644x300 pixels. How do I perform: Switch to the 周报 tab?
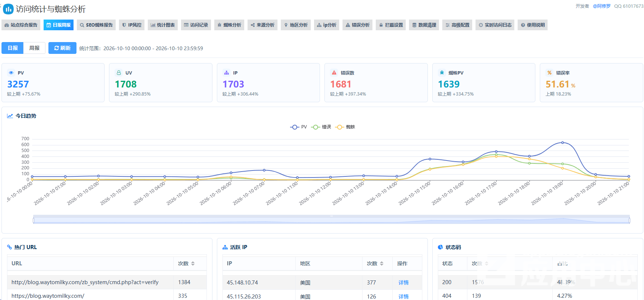point(34,48)
